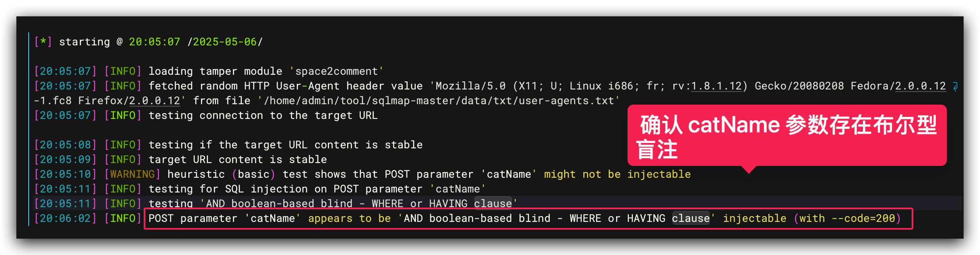Image resolution: width=980 pixels, height=255 pixels.
Task: Click the [20:06:02] timestamp
Action: [x=65, y=219]
